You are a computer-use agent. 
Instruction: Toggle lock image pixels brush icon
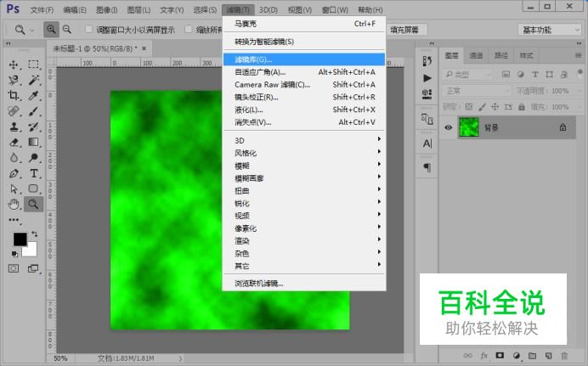coord(482,107)
